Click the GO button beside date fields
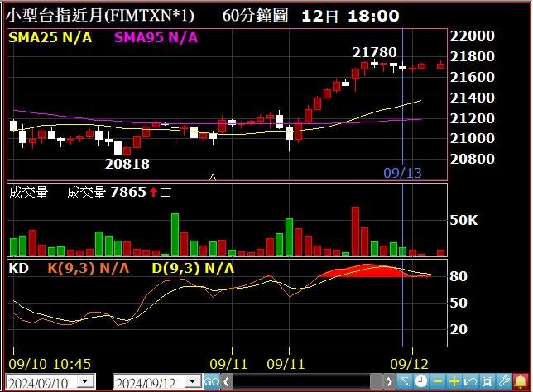The height and width of the screenshot is (392, 533). [210, 381]
